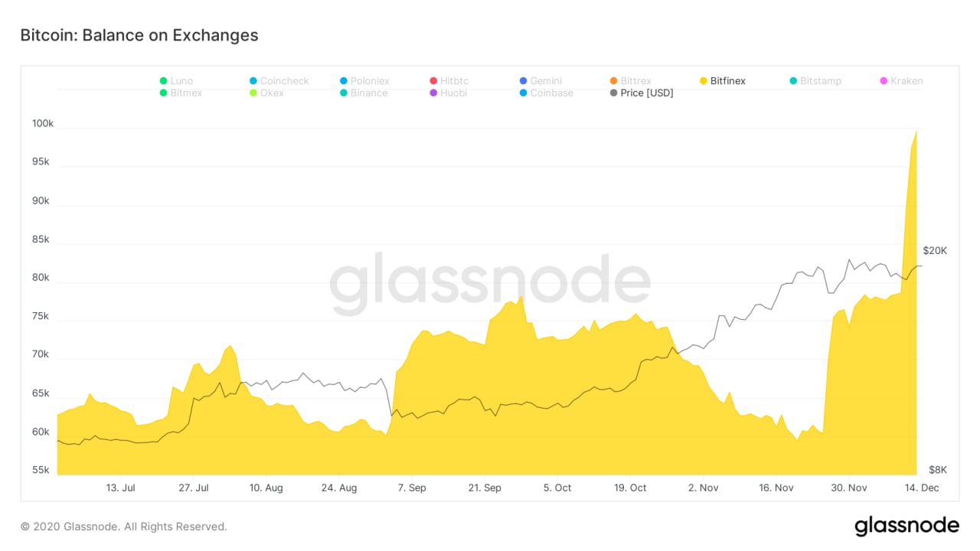Click the Glassnode copyright text

click(124, 527)
